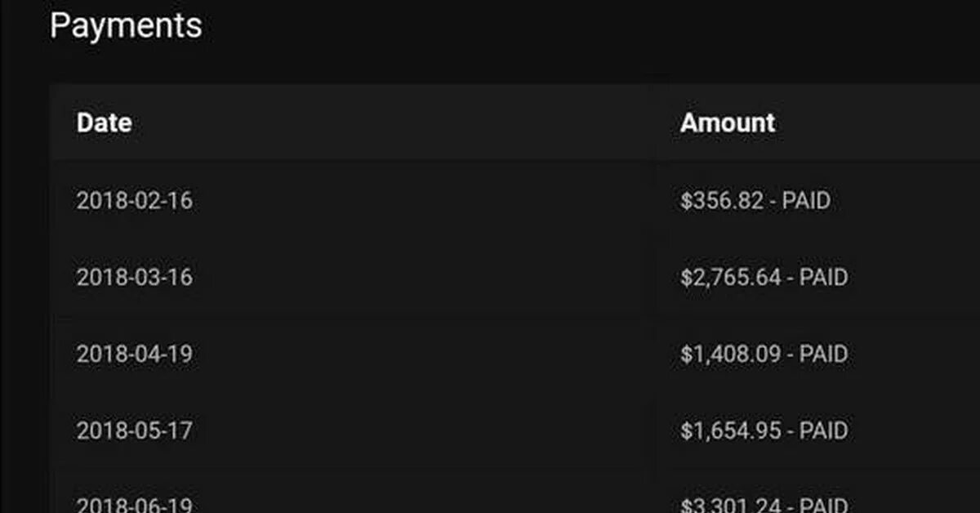Select the 2018-04-19 date cell
The image size is (980, 513).
pyautogui.click(x=134, y=355)
